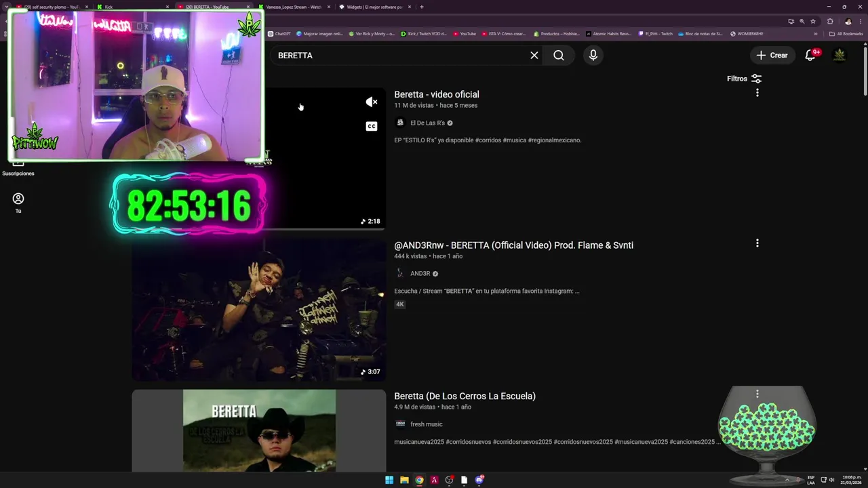868x488 pixels.
Task: Open the AND3R channel link
Action: [420, 274]
